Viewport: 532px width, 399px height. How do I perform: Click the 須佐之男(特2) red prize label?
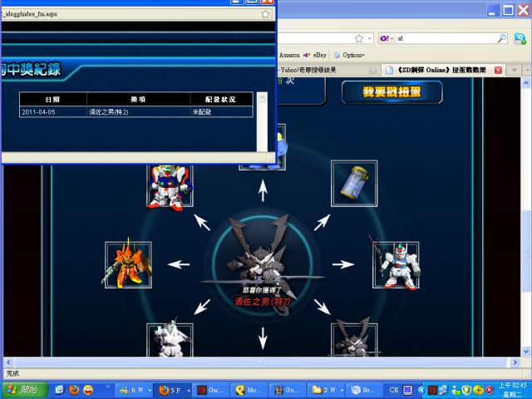pyautogui.click(x=263, y=302)
